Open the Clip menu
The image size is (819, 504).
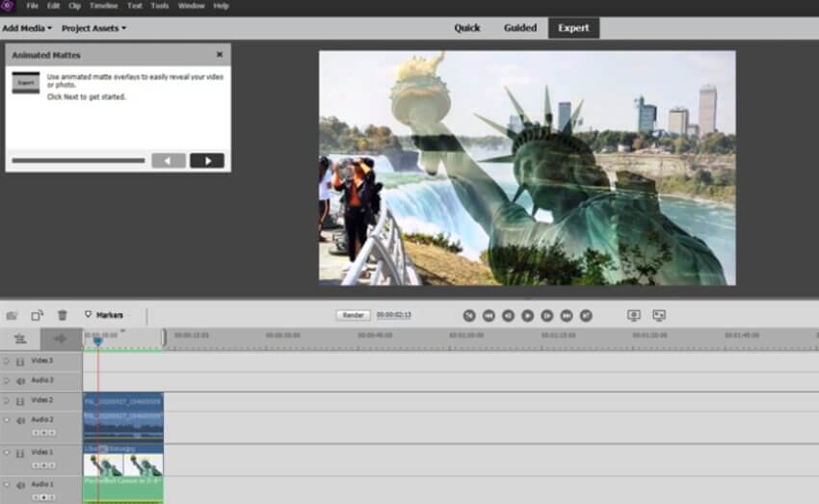click(75, 6)
